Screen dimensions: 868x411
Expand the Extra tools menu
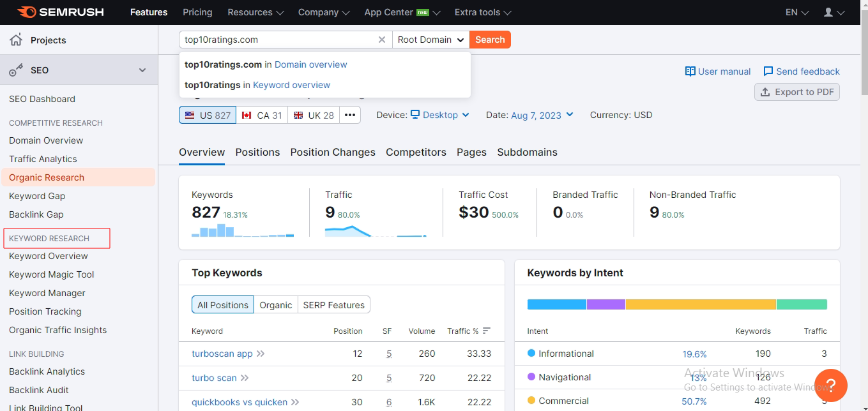click(x=483, y=12)
